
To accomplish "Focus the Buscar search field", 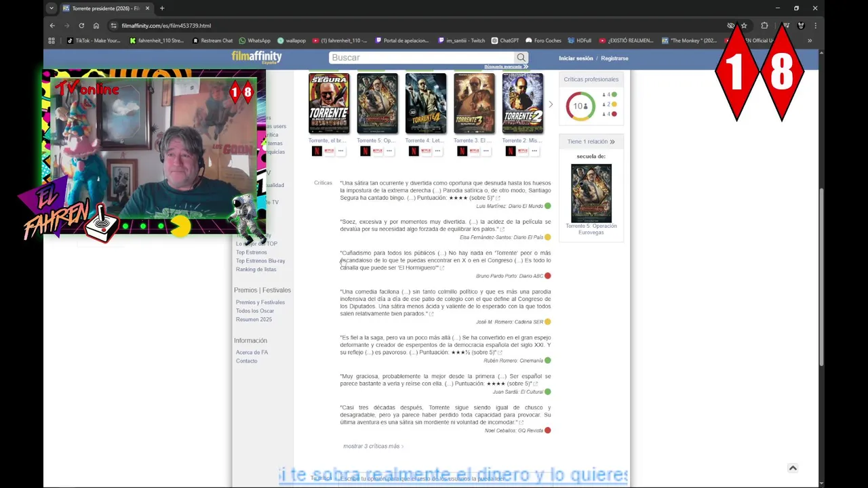I will [x=421, y=58].
